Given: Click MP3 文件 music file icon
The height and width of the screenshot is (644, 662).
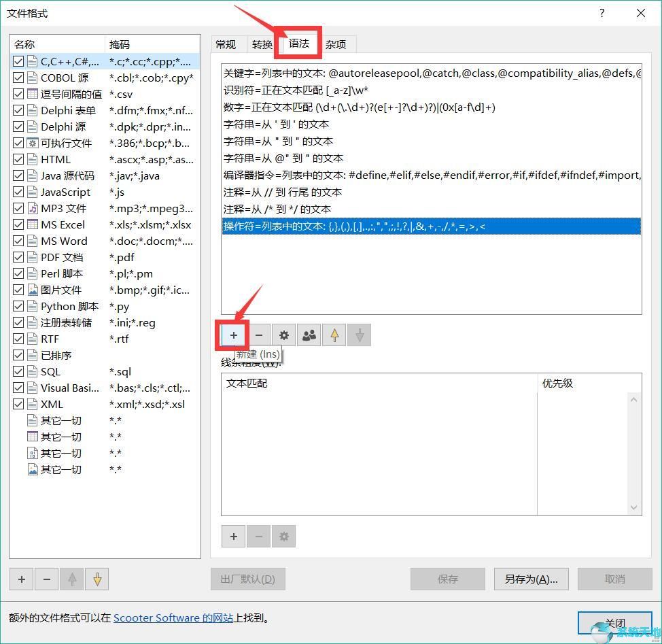Looking at the screenshot, I should tap(33, 208).
